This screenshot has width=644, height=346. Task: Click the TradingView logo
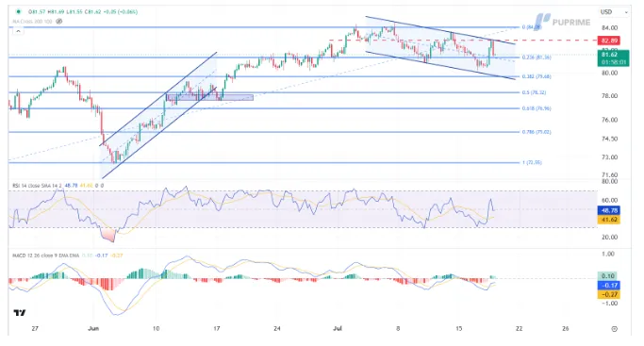19,313
